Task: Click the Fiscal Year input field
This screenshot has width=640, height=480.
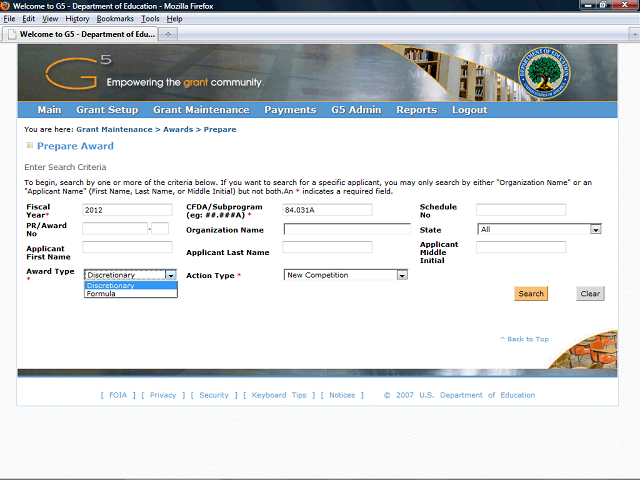Action: pos(127,210)
